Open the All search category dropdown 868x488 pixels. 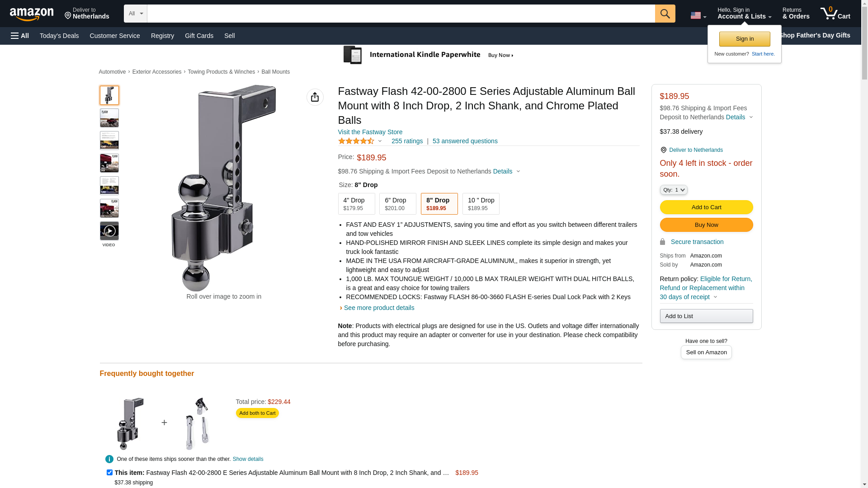[x=136, y=14]
